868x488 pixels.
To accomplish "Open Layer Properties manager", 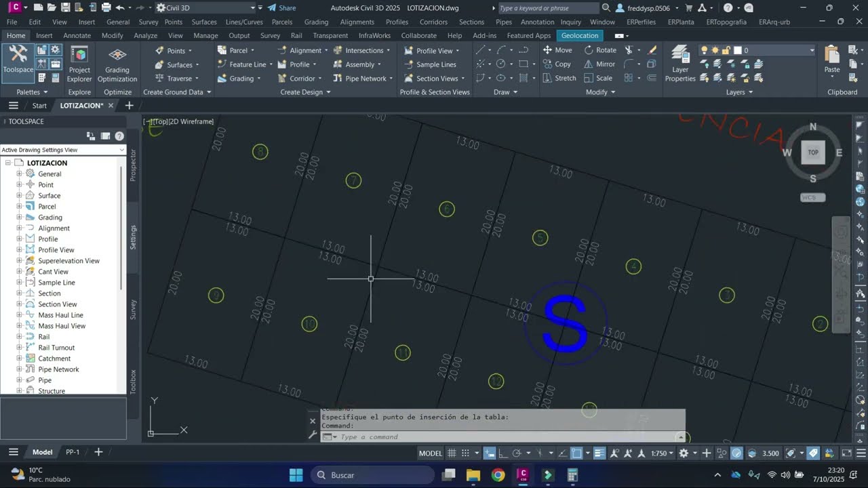I will (x=680, y=64).
